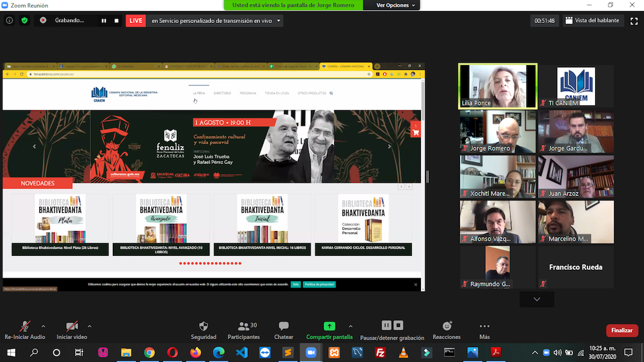The width and height of the screenshot is (644, 362).
Task: Click the green Compartir pantalla icon
Action: [329, 326]
